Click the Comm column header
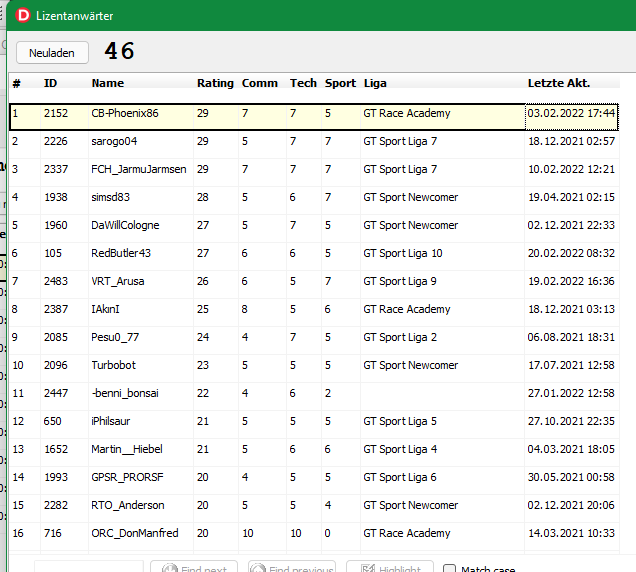Viewport: 636px width, 572px height. tap(259, 83)
